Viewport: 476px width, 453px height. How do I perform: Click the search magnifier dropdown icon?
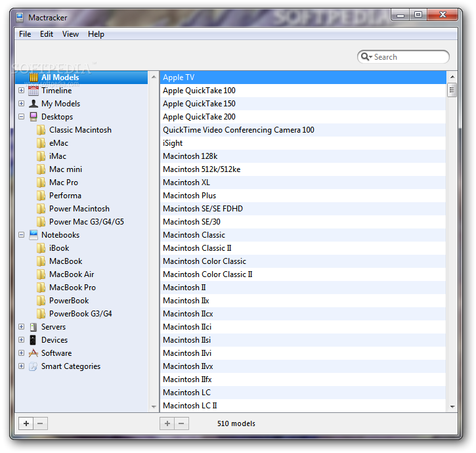click(x=366, y=56)
